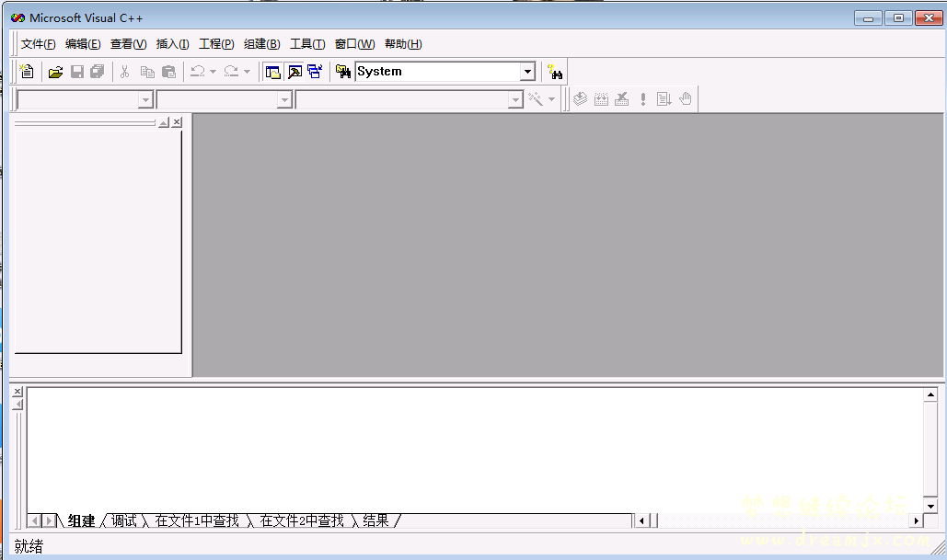Click the output horizontal scrollbar left arrow
This screenshot has width=947, height=560.
coord(641,520)
